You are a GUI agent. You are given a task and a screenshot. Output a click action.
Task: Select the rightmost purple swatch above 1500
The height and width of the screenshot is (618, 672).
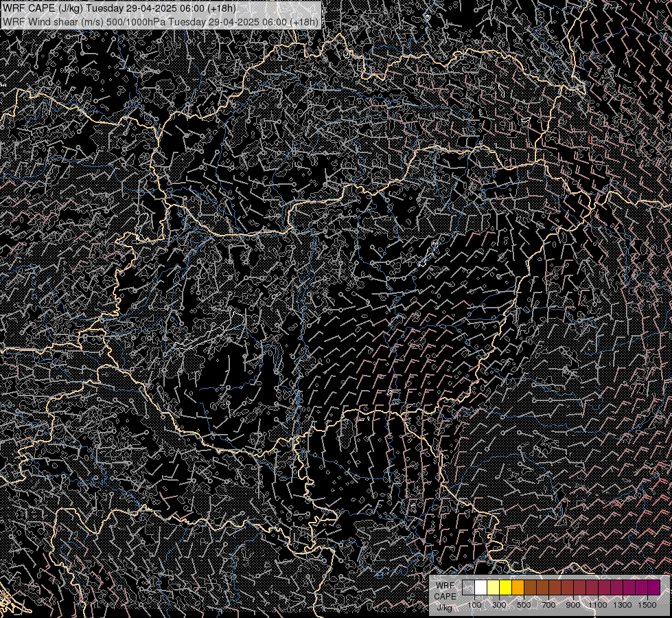point(654,588)
